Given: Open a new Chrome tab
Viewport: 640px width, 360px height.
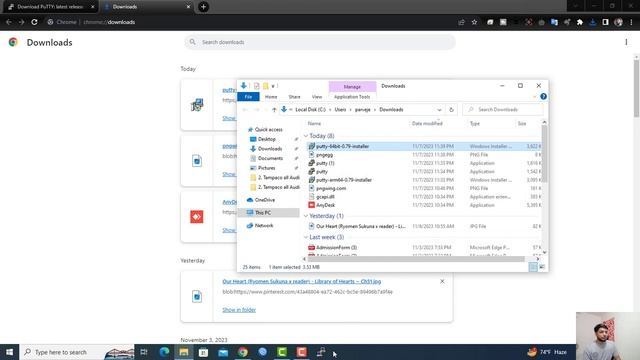Looking at the screenshot, I should tap(203, 7).
